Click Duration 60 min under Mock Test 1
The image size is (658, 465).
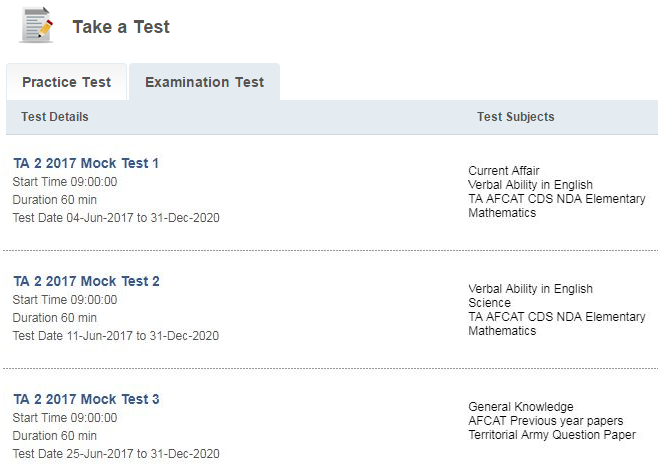(x=55, y=200)
